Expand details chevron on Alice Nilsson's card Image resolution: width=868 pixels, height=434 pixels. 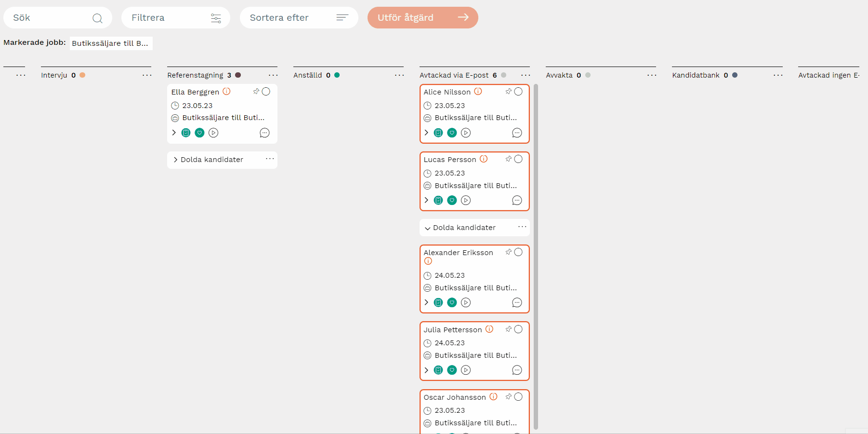[x=426, y=133]
